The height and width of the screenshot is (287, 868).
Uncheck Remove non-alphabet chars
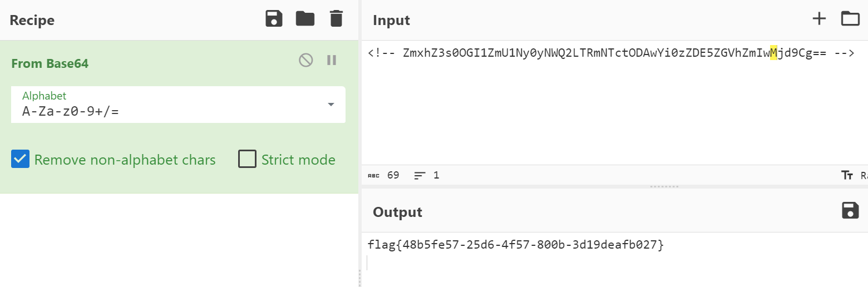click(20, 160)
